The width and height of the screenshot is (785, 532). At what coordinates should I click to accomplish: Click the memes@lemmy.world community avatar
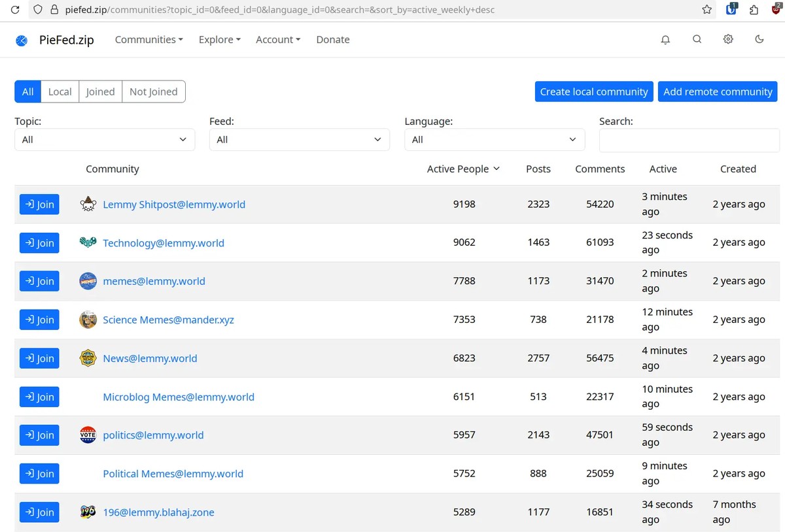tap(88, 281)
